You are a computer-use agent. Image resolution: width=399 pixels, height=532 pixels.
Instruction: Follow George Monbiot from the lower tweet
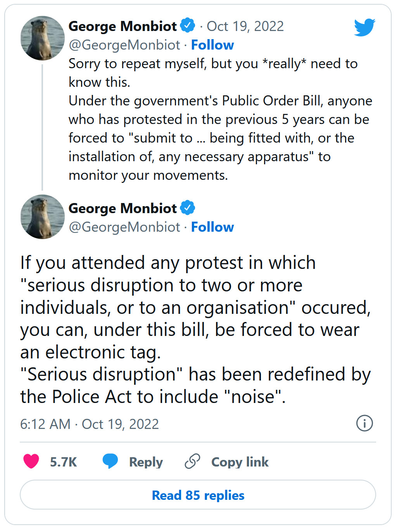(212, 227)
